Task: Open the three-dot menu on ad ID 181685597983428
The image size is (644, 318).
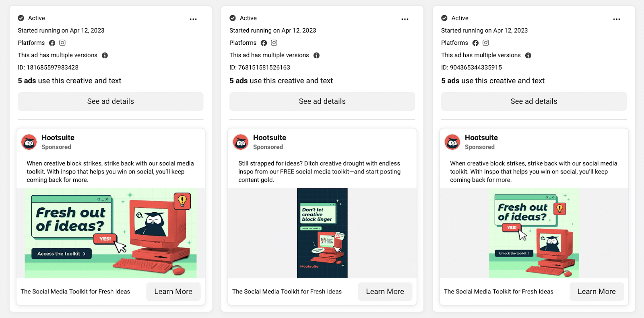Action: coord(193,19)
